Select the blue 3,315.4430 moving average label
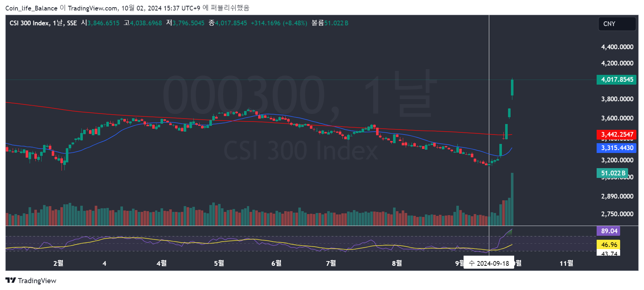This screenshot has width=644, height=290. click(616, 148)
